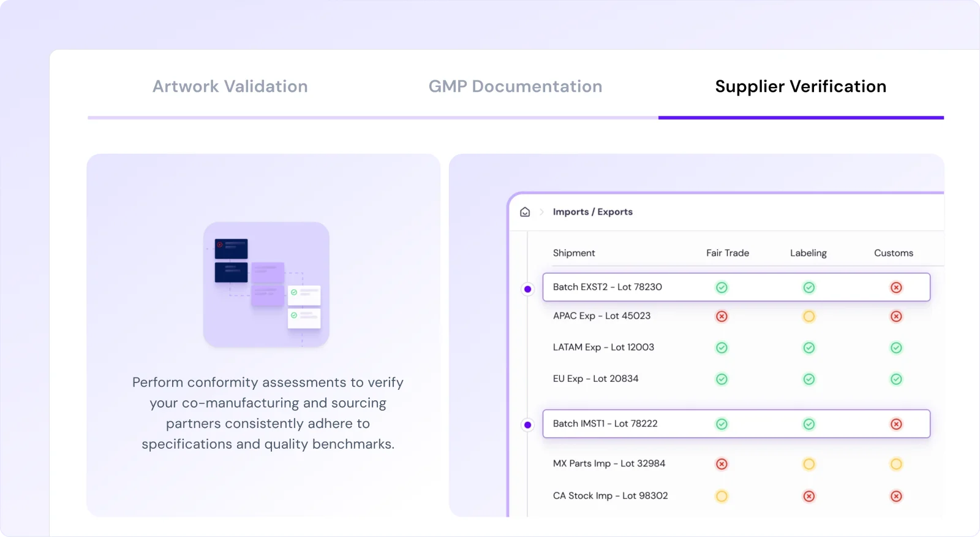This screenshot has height=537, width=980.
Task: Click Customs red X for Batch EXST2
Action: coord(896,288)
